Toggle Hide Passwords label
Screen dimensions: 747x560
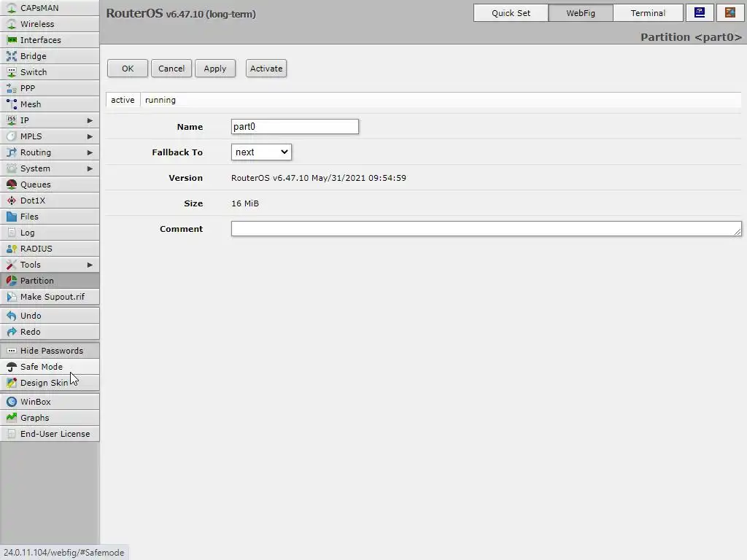click(52, 351)
